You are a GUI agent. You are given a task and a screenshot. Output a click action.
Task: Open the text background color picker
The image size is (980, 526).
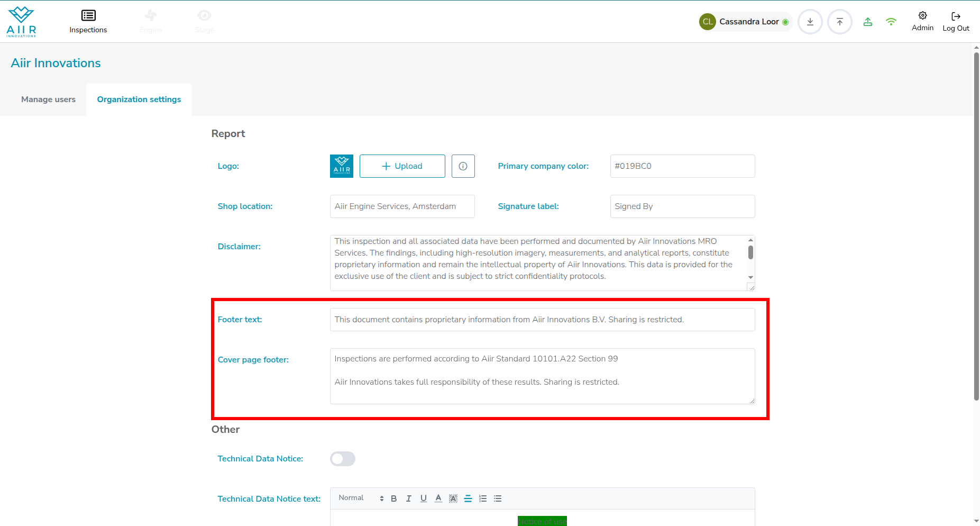(453, 498)
